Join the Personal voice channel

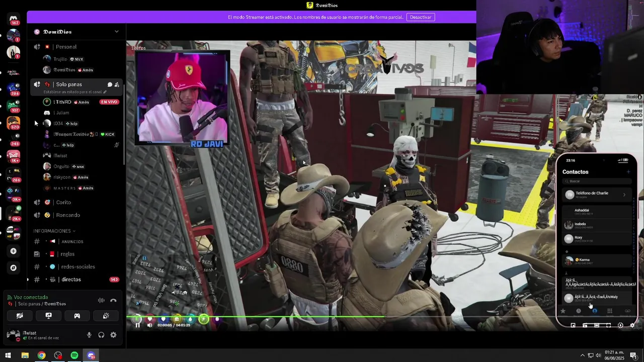pyautogui.click(x=75, y=47)
